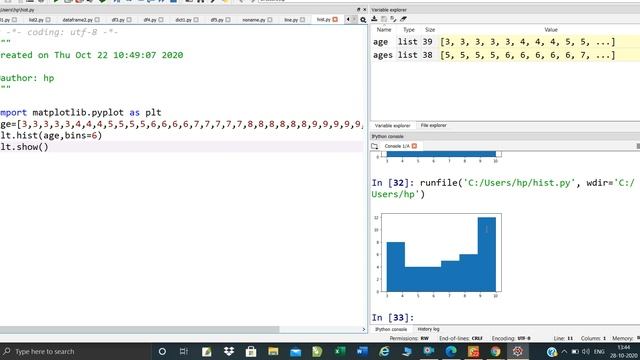Close the Console 1/A tab
The image size is (640, 360).
click(414, 146)
